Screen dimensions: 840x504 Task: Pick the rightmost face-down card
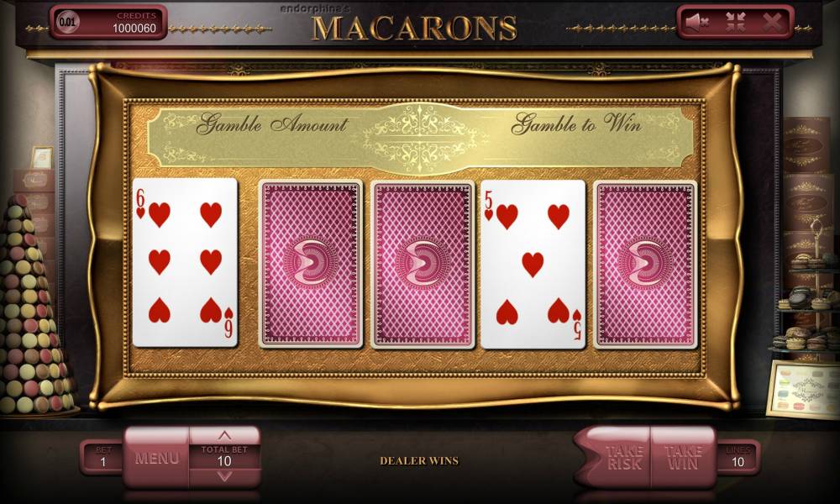645,264
